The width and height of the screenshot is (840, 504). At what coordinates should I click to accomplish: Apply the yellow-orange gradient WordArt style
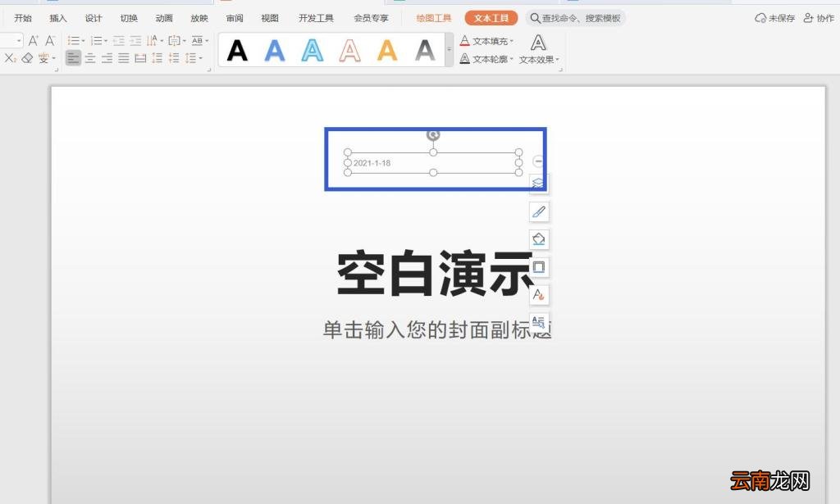pos(387,51)
